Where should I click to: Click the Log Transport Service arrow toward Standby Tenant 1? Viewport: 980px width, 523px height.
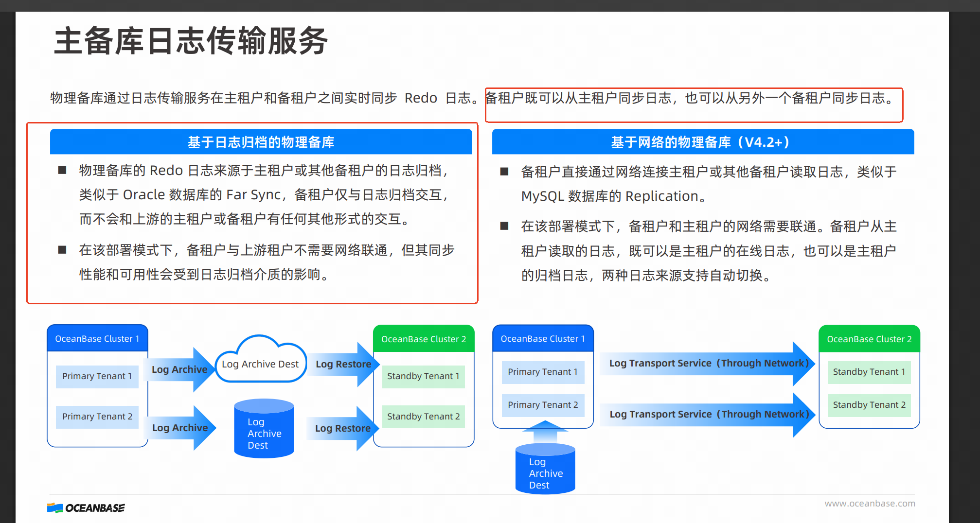(x=708, y=364)
